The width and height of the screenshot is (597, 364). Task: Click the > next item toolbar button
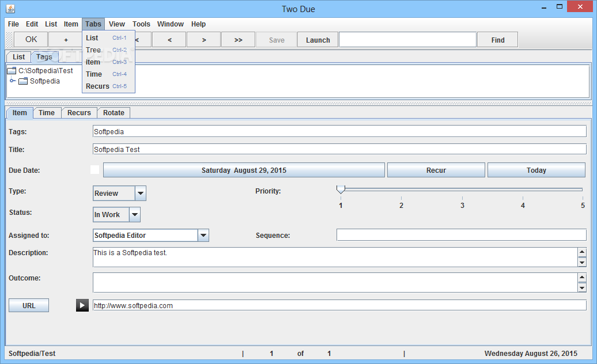tap(204, 40)
